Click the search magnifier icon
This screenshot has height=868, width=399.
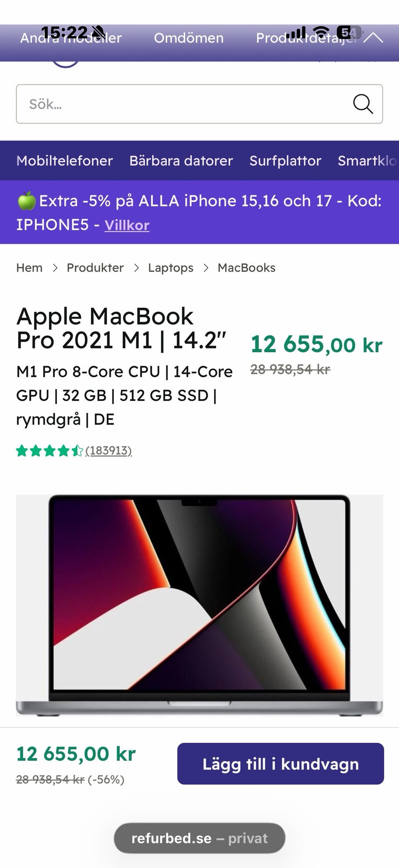point(362,104)
